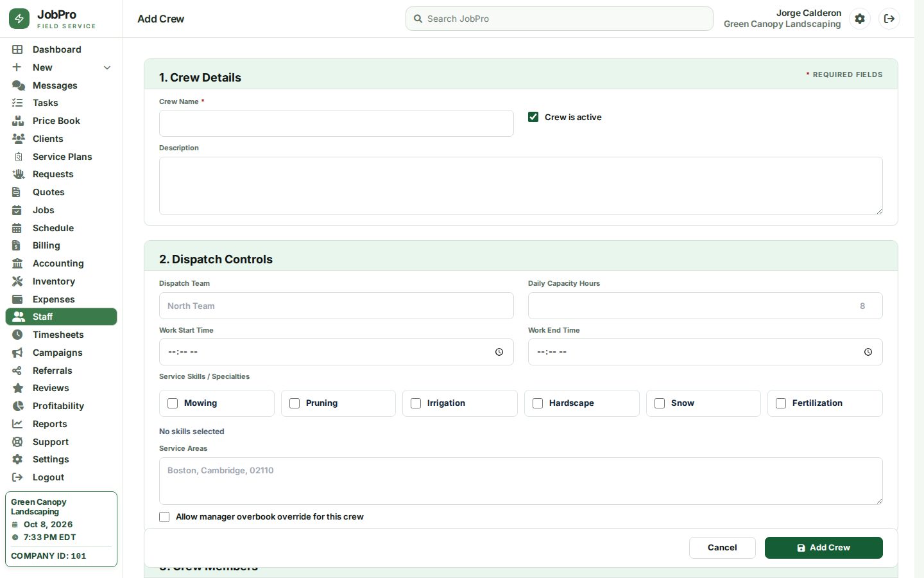This screenshot has height=578, width=924.
Task: Check the Fertilization skill checkbox
Action: (x=781, y=403)
